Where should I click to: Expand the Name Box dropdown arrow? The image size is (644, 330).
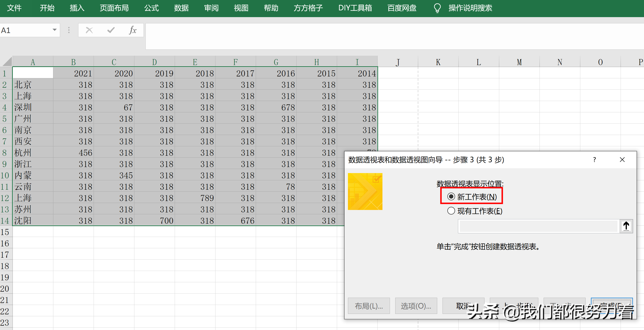click(55, 30)
